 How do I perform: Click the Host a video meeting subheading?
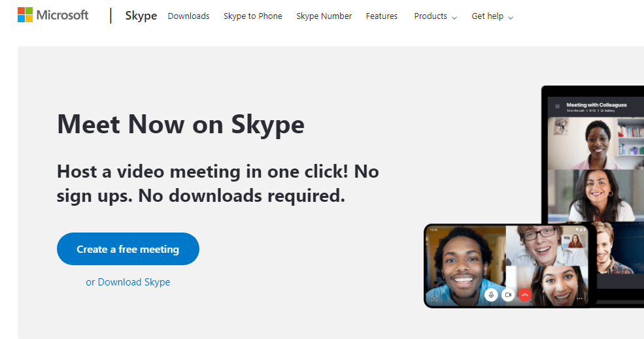218,184
